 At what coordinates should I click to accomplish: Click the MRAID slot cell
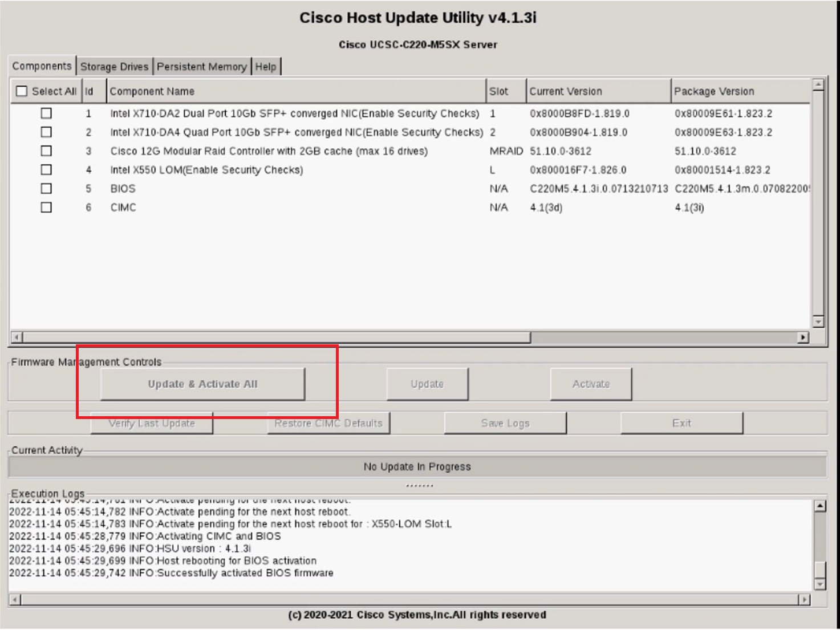(506, 151)
